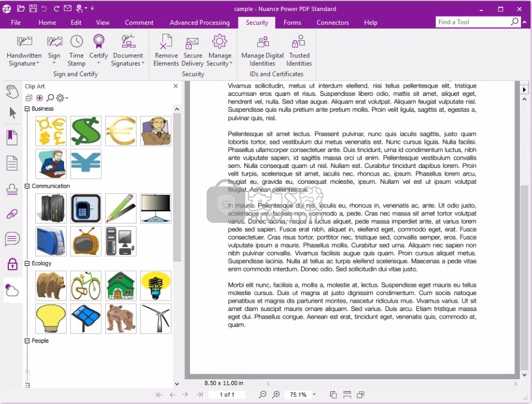Switch to the Forms tab
532x404 pixels.
pos(292,23)
